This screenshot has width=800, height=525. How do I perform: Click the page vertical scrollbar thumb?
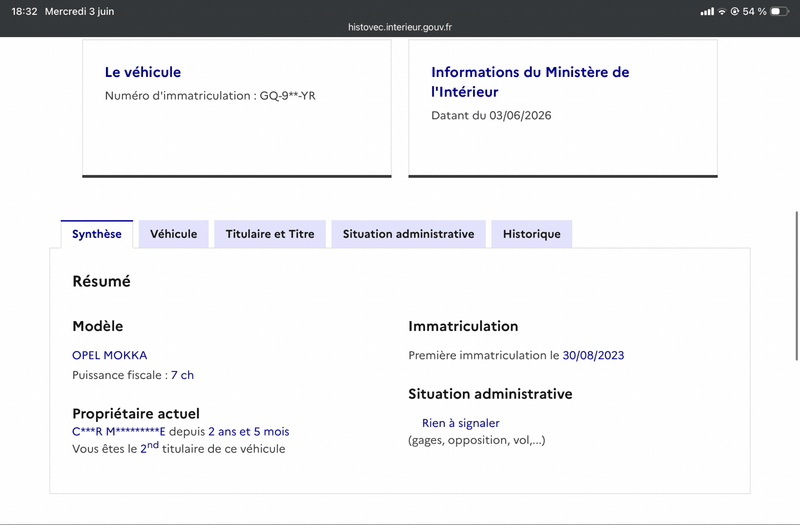(x=796, y=286)
